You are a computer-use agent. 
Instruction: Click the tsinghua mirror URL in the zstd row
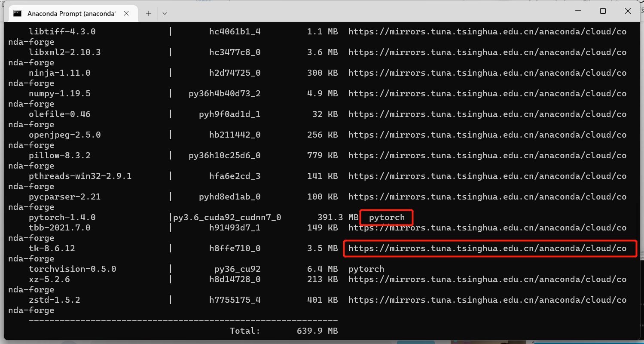[488, 300]
